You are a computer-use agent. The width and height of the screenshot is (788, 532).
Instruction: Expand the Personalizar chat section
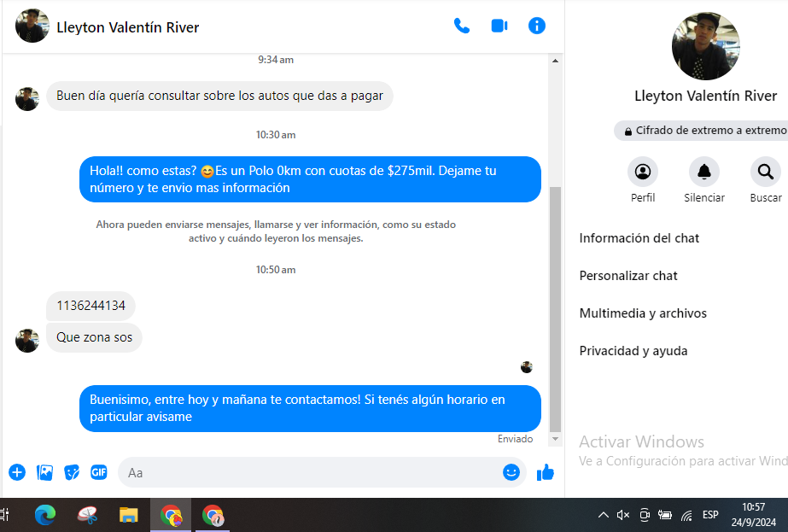(628, 276)
